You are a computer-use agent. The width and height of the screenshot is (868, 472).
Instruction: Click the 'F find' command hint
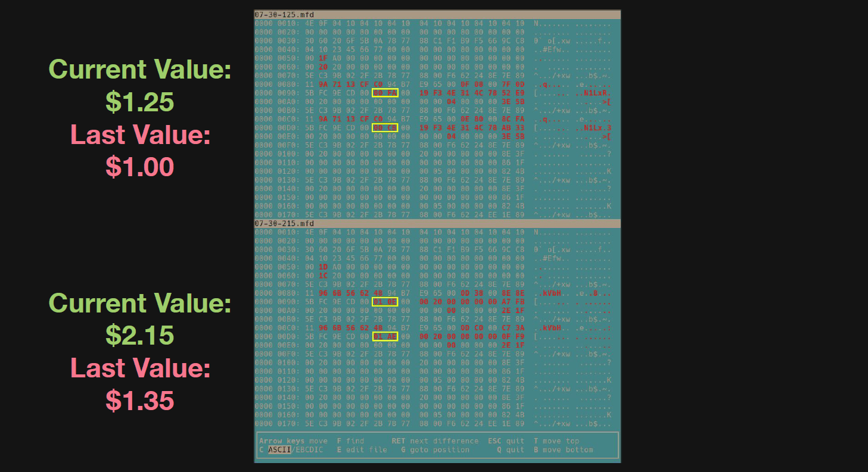coord(350,441)
